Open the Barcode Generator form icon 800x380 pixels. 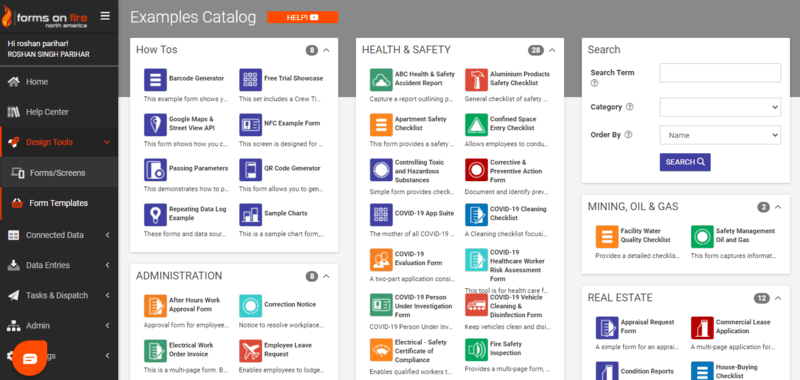tap(155, 80)
